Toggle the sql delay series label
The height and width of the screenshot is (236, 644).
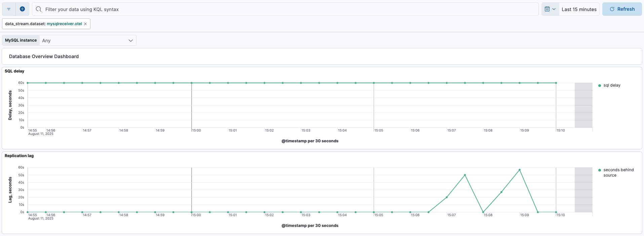612,85
